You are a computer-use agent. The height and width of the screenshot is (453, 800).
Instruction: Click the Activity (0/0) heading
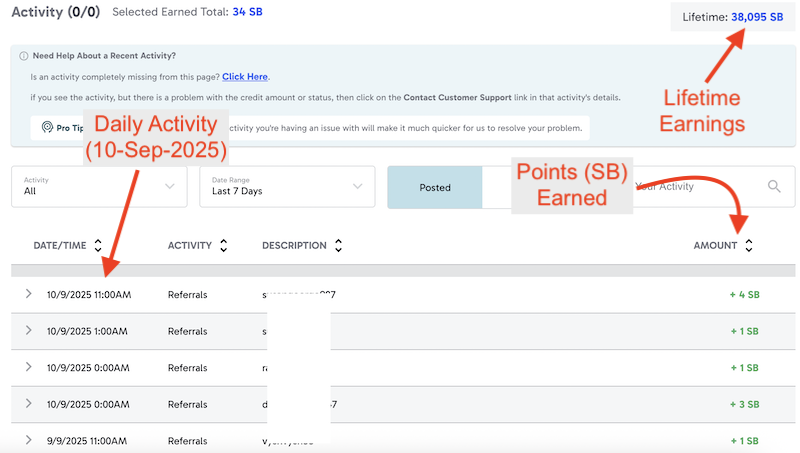56,12
